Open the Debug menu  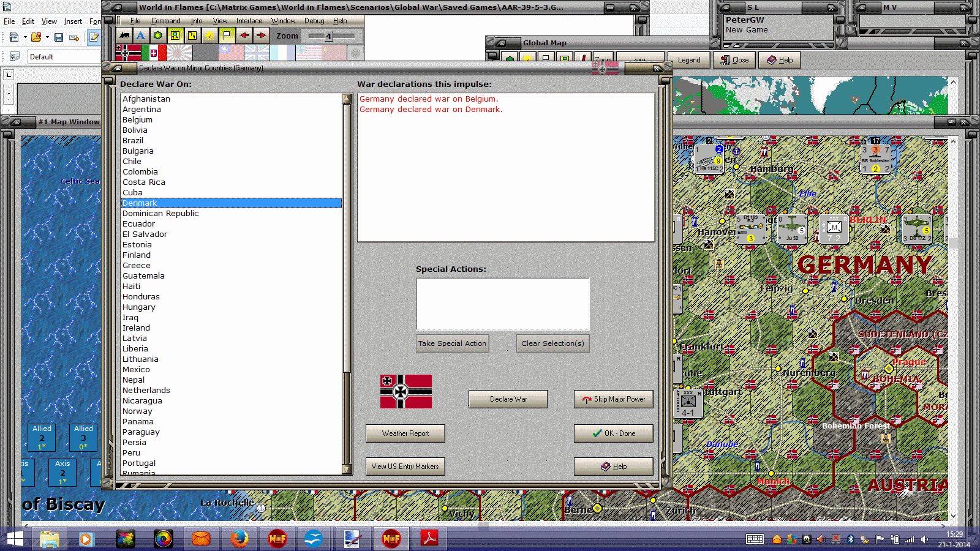click(x=314, y=21)
